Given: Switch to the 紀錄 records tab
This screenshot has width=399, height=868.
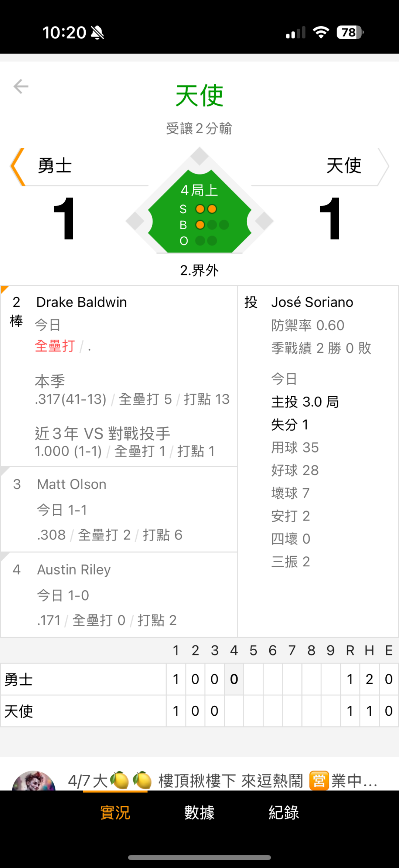Looking at the screenshot, I should click(284, 813).
